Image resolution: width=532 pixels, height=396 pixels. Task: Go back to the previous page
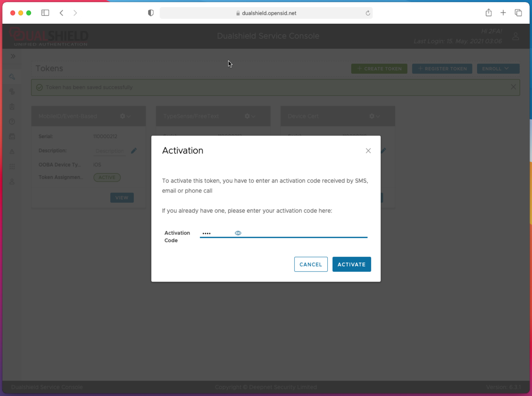coord(62,13)
